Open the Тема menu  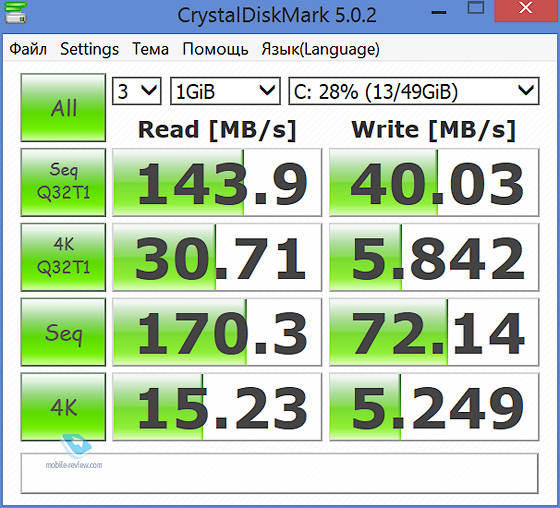150,49
